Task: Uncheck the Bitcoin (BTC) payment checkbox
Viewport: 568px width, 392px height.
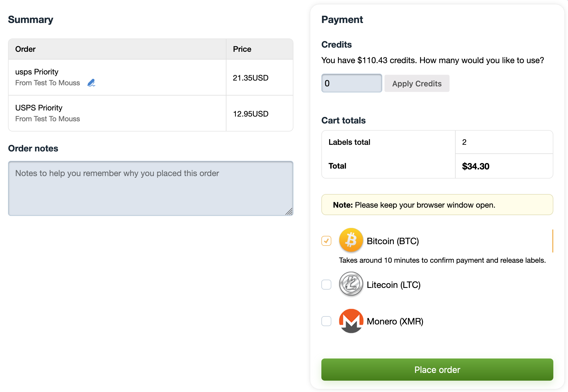Action: click(326, 241)
